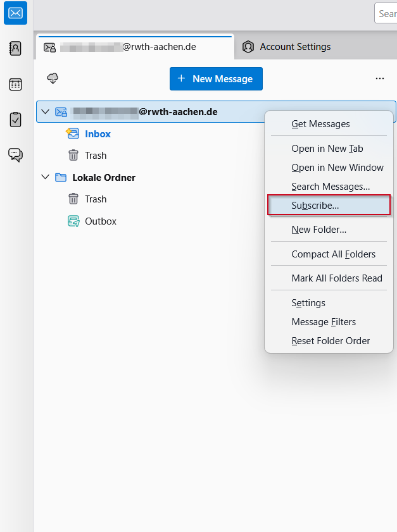The image size is (397, 532).
Task: Open Message Filters from context menu
Action: [329, 321]
